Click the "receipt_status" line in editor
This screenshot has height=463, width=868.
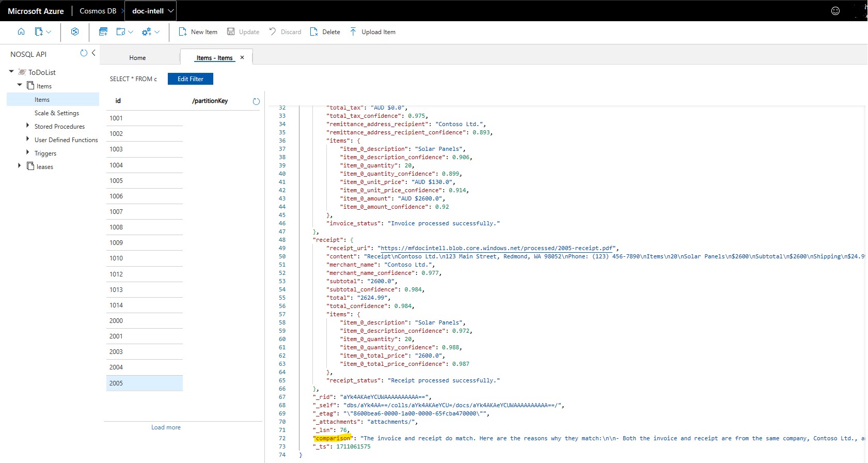413,380
